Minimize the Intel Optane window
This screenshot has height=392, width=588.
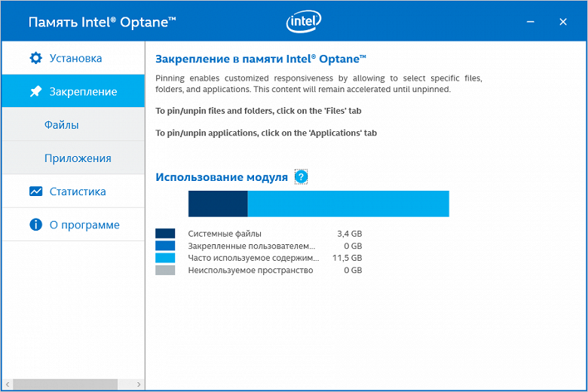coord(528,22)
